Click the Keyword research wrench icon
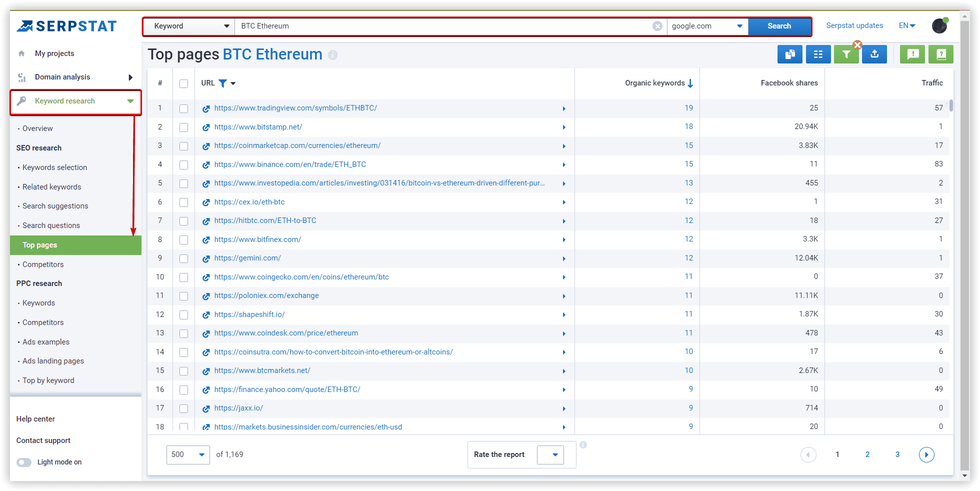The image size is (980, 491). pos(21,101)
